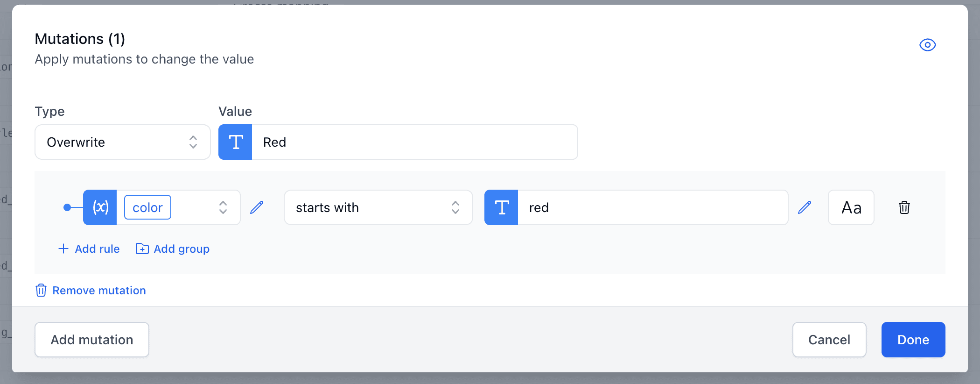Open the variable picker via the (x) icon
Screen dimensions: 980x384
coord(99,207)
